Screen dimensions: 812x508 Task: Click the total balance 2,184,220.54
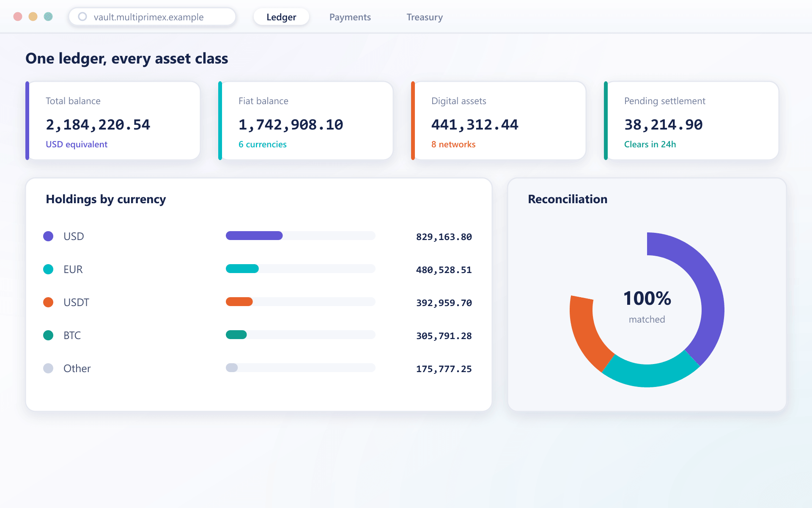[x=98, y=125]
